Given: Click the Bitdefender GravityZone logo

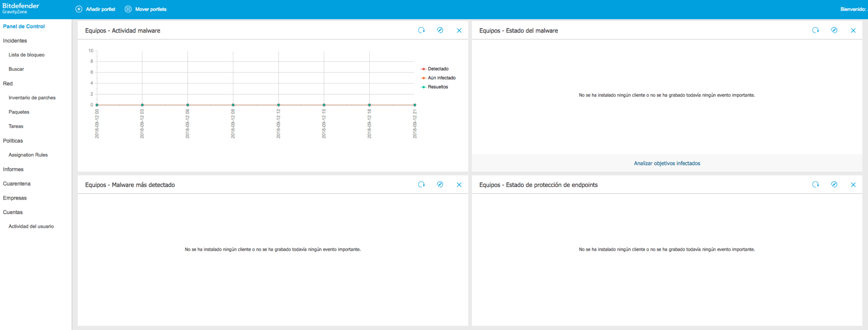Looking at the screenshot, I should coord(21,8).
